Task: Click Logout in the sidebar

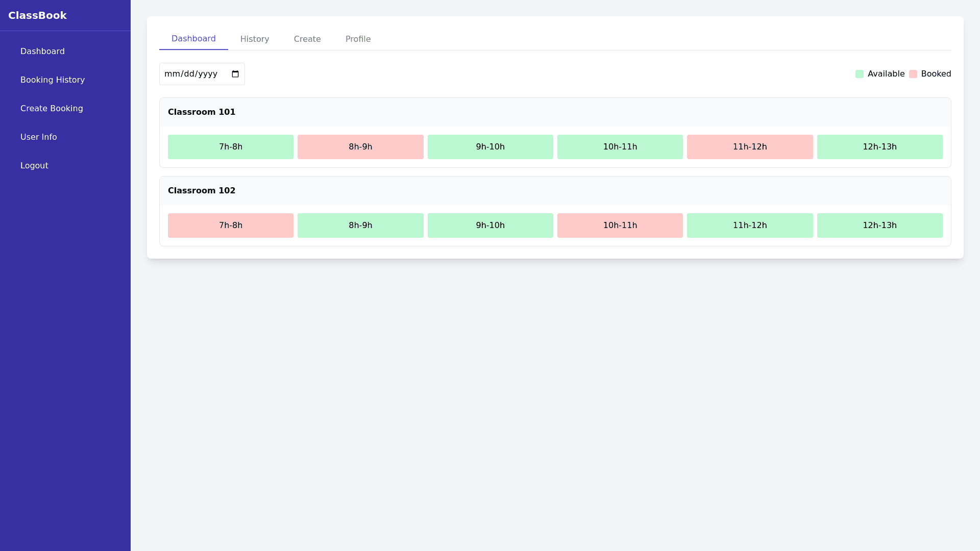Action: [x=34, y=165]
